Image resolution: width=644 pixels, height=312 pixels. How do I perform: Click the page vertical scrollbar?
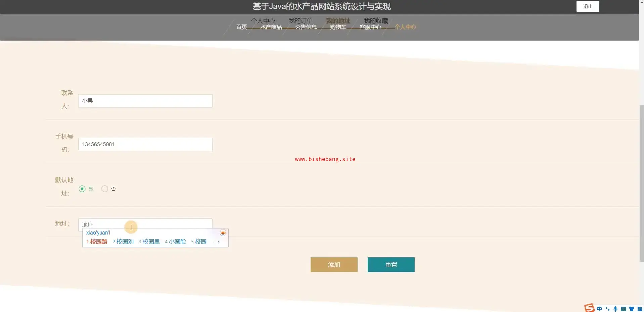tap(641, 183)
